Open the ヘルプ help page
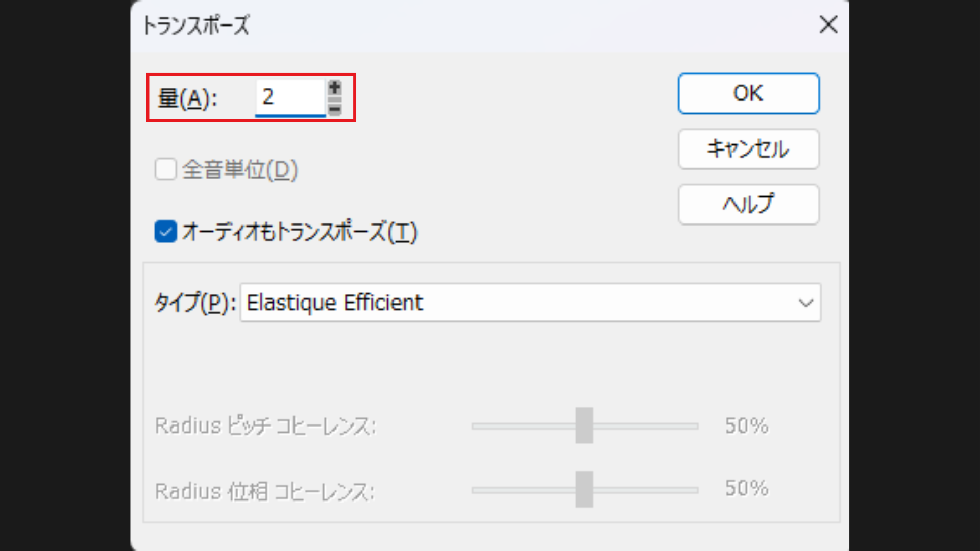980x551 pixels. click(748, 204)
